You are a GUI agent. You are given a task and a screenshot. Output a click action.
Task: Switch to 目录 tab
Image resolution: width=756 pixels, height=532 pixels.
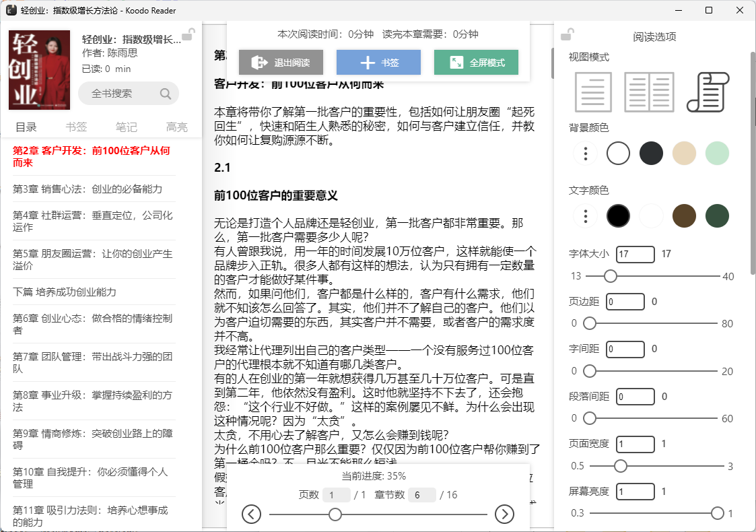coord(26,127)
